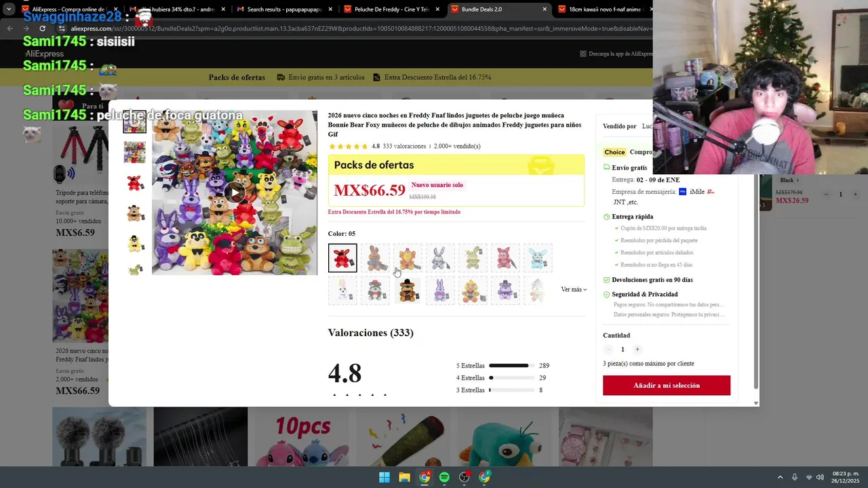The width and height of the screenshot is (868, 488).
Task: Select the brown Freddy gallery thumbnail
Action: (x=134, y=213)
